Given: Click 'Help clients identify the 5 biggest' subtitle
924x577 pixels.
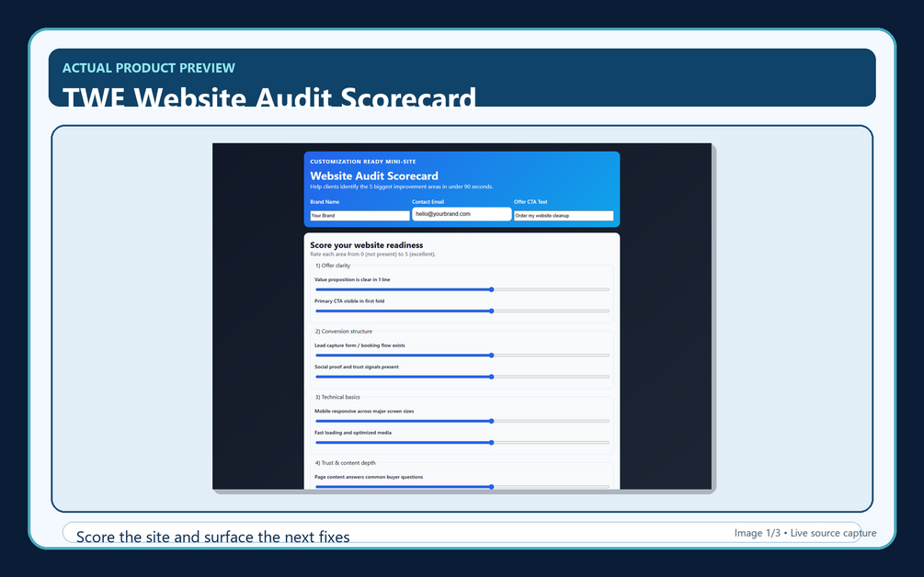Looking at the screenshot, I should pos(401,187).
